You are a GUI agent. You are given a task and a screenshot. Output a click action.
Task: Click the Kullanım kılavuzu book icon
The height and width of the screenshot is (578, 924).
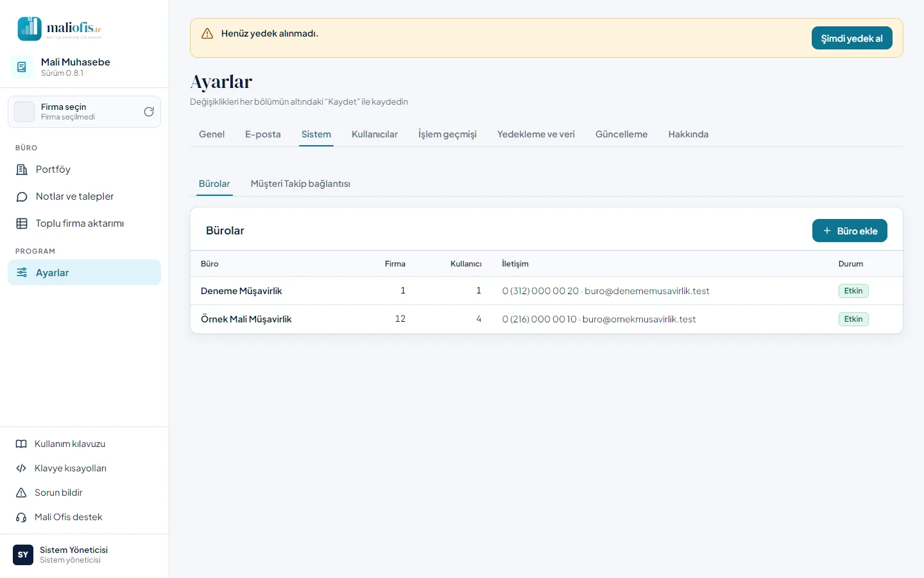(21, 444)
